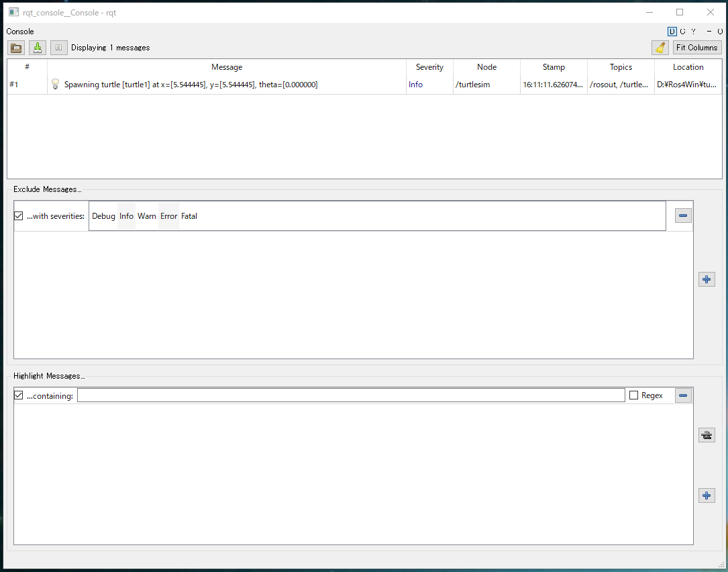Screen dimensions: 728x572
Task: Disable the '...with severities' filter checkbox
Action: pos(19,216)
